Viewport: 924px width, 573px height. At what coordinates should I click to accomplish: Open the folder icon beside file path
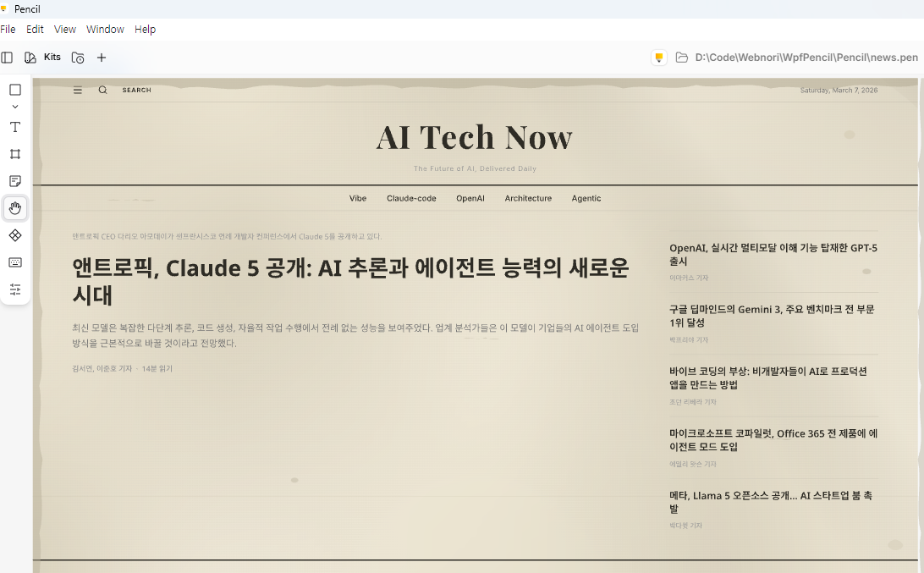682,58
